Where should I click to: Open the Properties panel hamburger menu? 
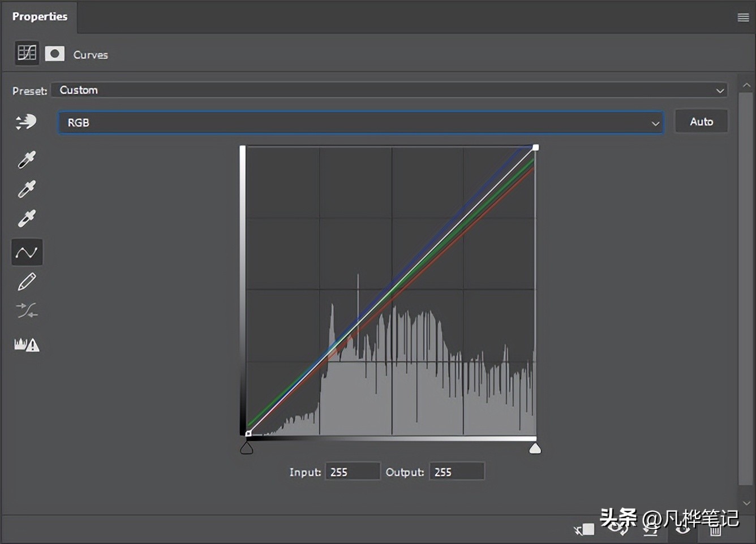pyautogui.click(x=743, y=18)
